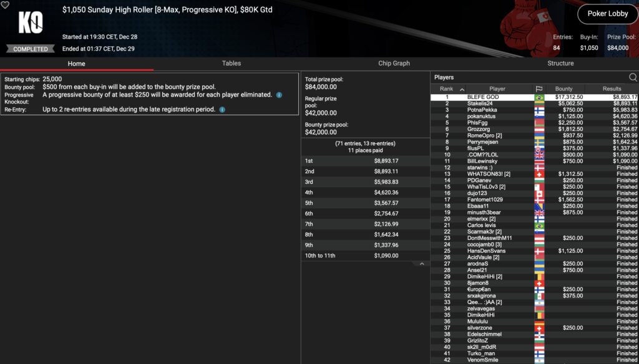Click info icon beside re-entry description
Screen dimensions: 639x364
click(x=223, y=110)
